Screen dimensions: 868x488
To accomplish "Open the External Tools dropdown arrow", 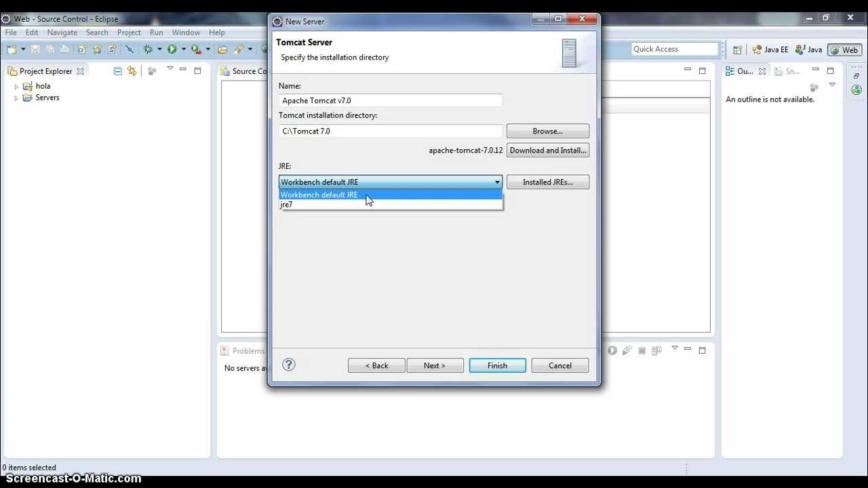I will (208, 49).
